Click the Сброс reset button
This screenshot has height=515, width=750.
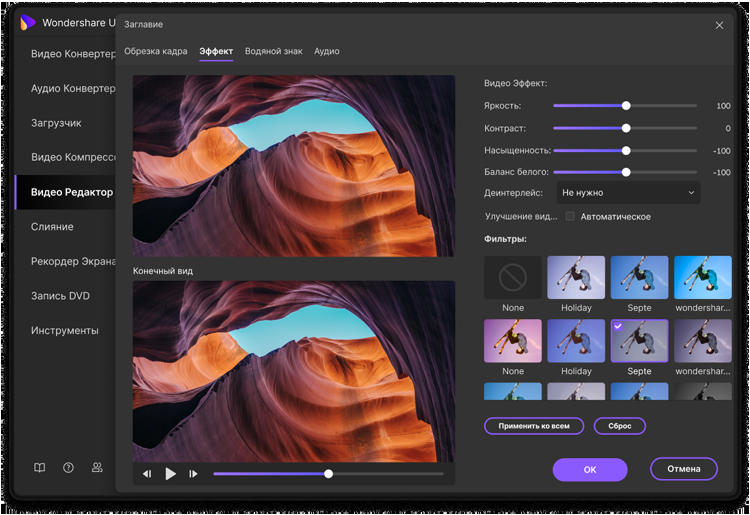[x=620, y=426]
